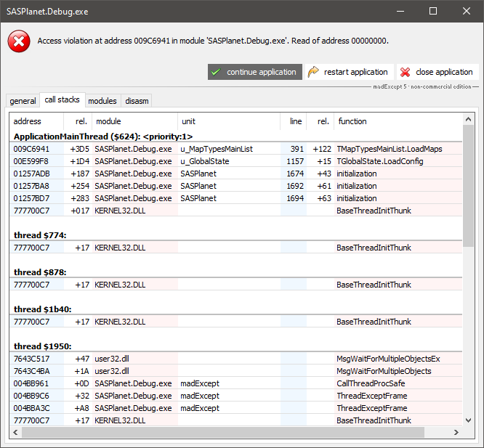Switch to the general tab
The height and width of the screenshot is (448, 484).
(23, 101)
